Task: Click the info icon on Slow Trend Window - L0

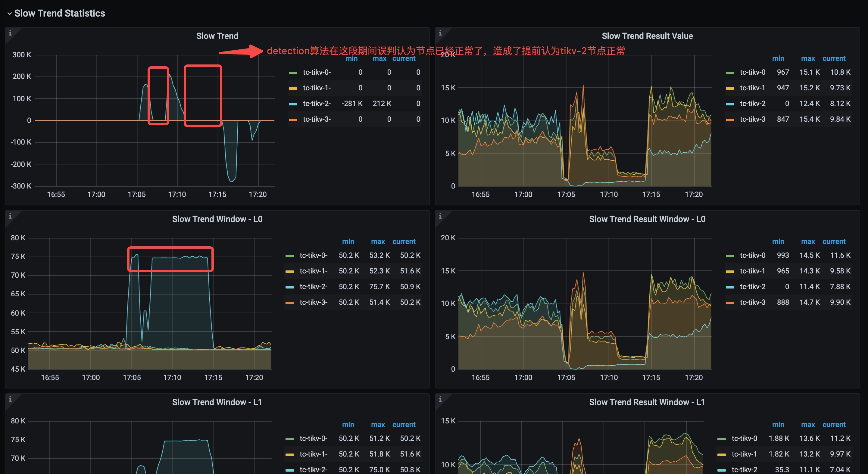Action: tap(11, 216)
